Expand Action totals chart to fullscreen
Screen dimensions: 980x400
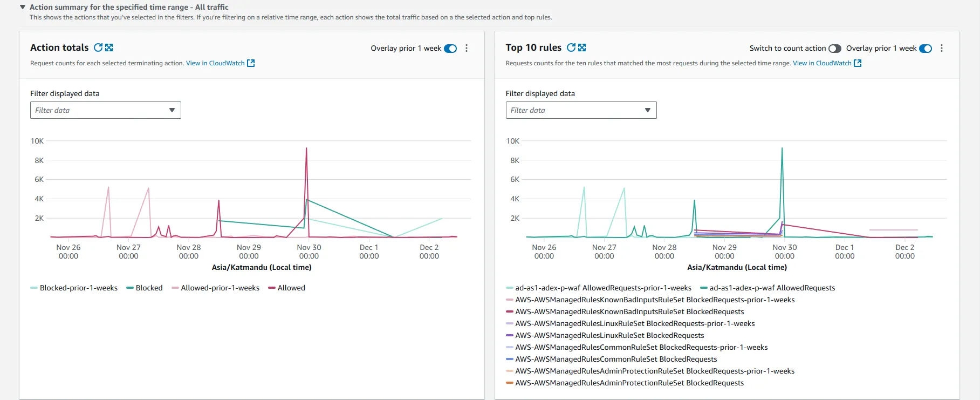point(109,48)
